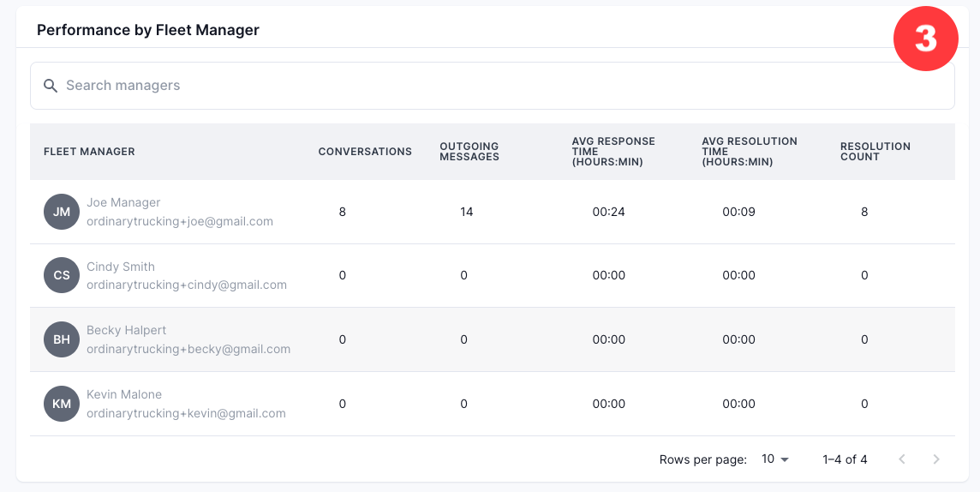Select the ordinarytrucking+cindy@gmail.com email

[186, 285]
